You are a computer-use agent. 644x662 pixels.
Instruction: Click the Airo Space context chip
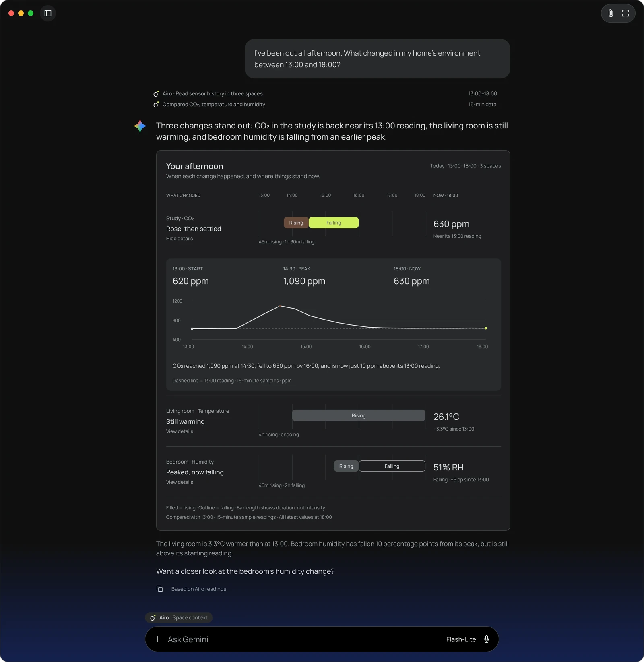(x=179, y=617)
